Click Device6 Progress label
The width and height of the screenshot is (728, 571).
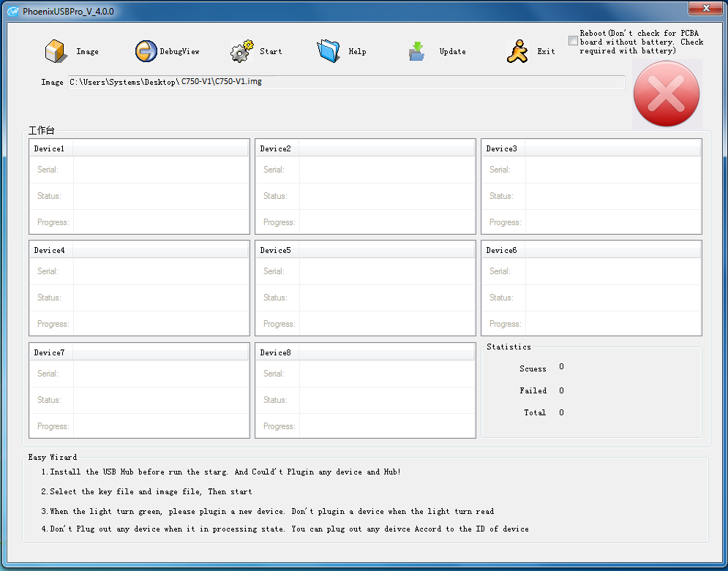pos(505,324)
